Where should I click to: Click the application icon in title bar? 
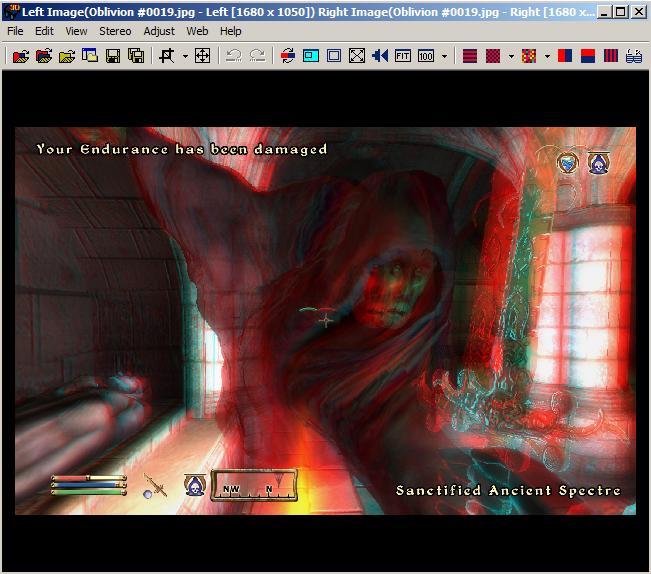click(x=12, y=12)
